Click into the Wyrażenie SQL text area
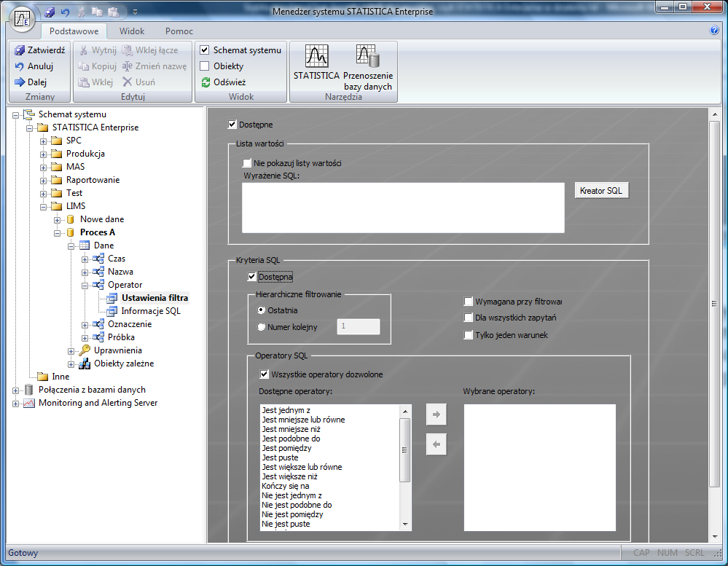728x566 pixels. pyautogui.click(x=403, y=208)
